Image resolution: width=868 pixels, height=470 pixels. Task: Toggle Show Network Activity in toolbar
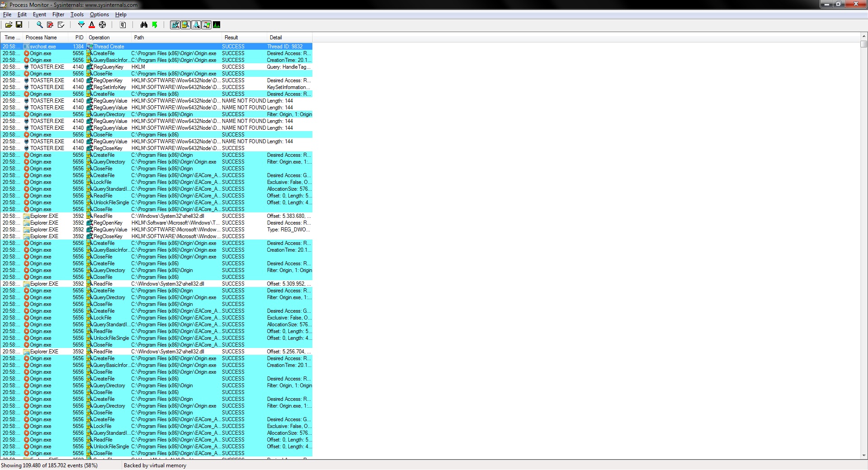[x=196, y=25]
